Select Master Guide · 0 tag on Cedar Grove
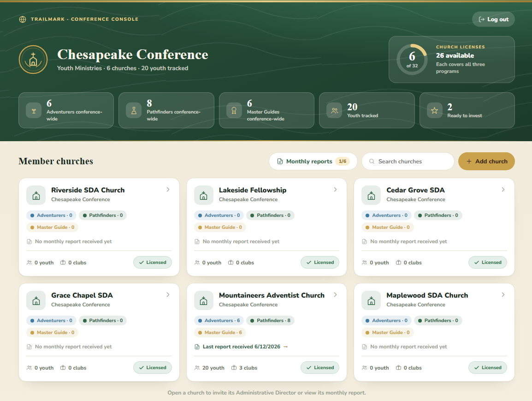This screenshot has height=401, width=532. click(x=387, y=227)
